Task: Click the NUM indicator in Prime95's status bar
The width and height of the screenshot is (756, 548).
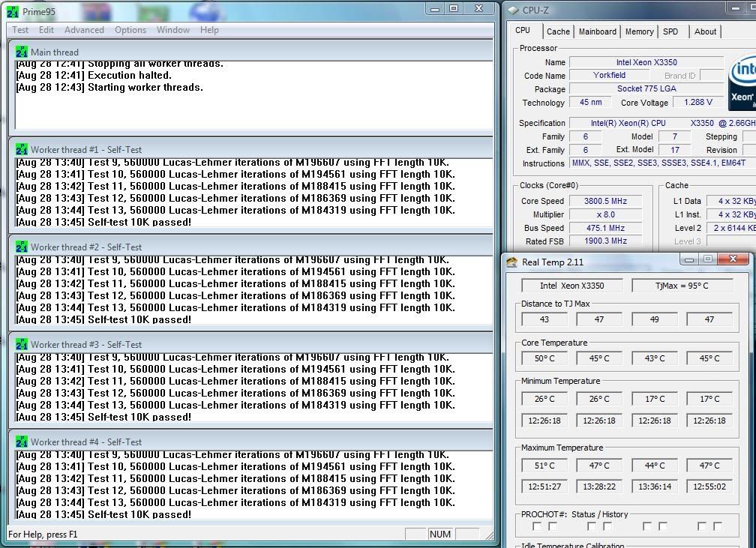Action: click(439, 534)
